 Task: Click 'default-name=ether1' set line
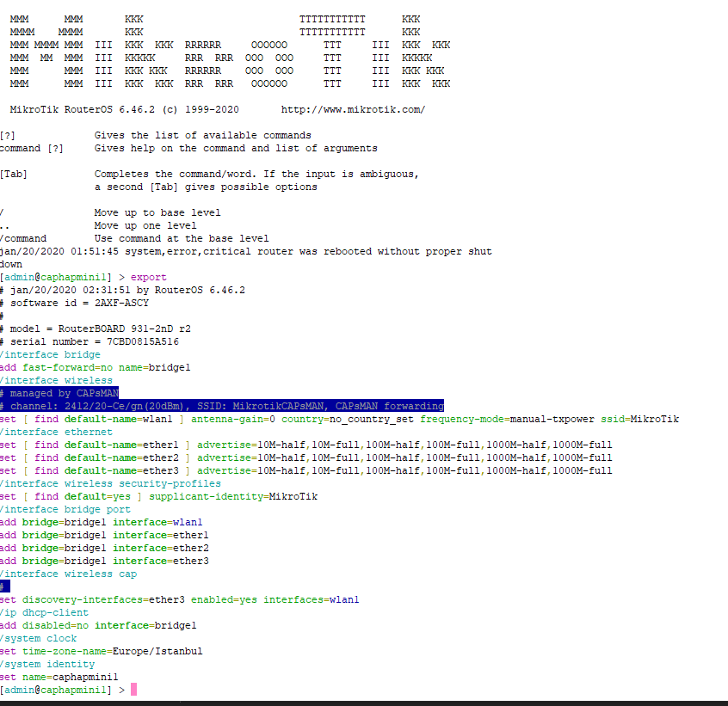pyautogui.click(x=306, y=445)
